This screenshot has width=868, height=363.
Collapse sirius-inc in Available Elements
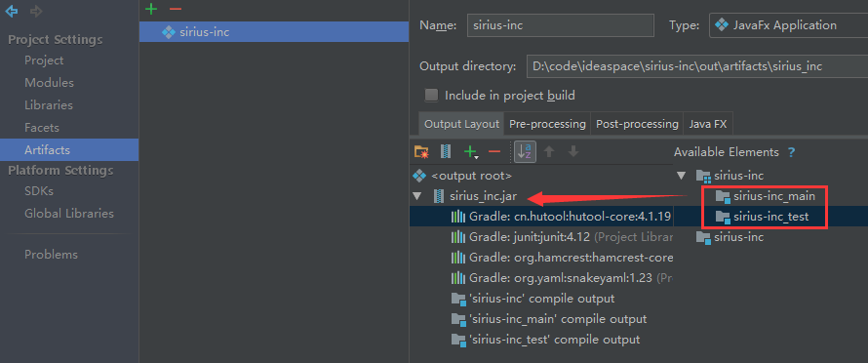pos(681,177)
